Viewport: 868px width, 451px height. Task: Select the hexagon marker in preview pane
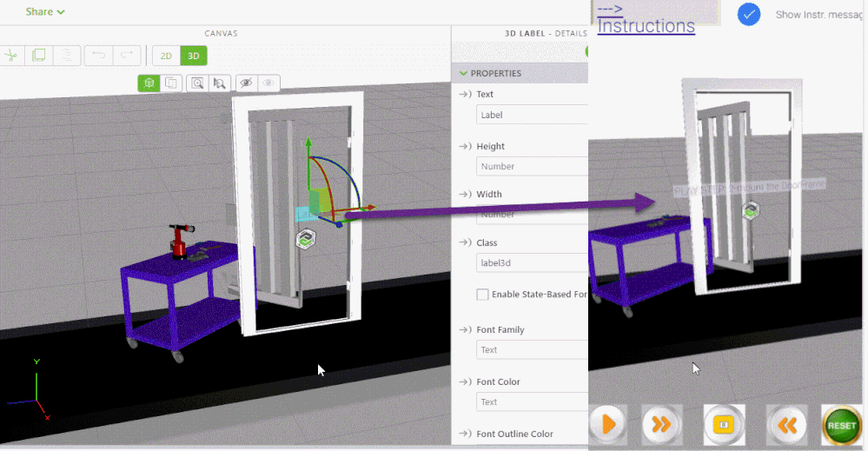click(x=750, y=211)
